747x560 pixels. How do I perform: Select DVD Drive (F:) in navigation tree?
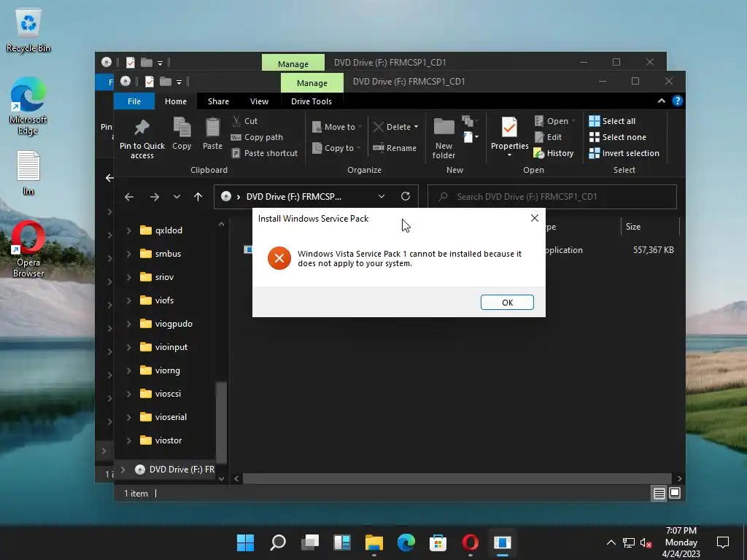point(174,470)
